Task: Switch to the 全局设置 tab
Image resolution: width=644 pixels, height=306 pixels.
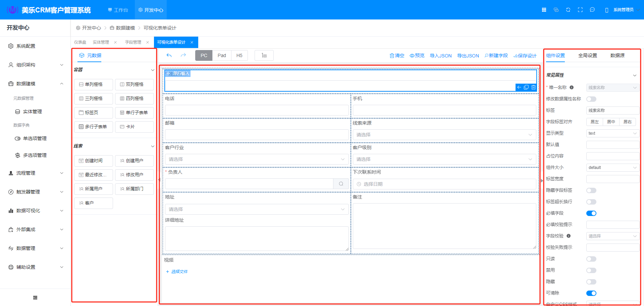Action: click(587, 55)
